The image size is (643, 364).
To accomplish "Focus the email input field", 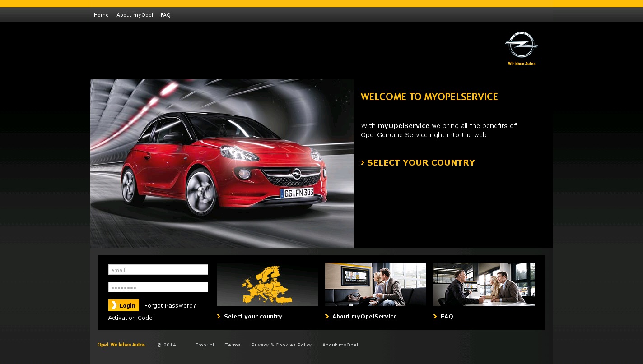I will 158,270.
